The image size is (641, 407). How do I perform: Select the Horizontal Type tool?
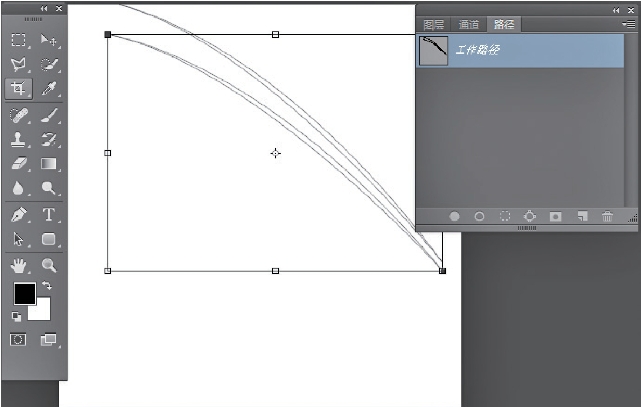click(48, 215)
